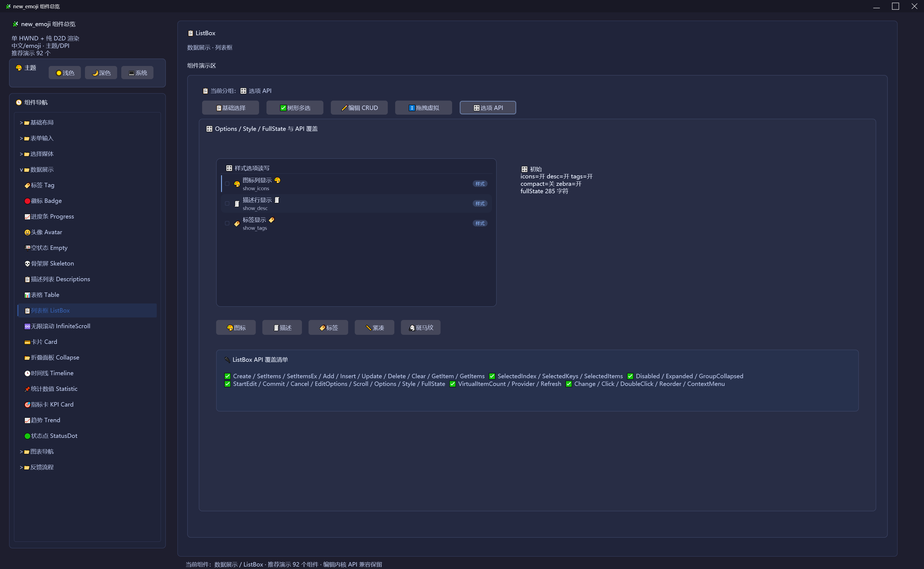924x569 pixels.
Task: Open 无限滚动 InfiniteScroll in navigation
Action: [x=87, y=326]
